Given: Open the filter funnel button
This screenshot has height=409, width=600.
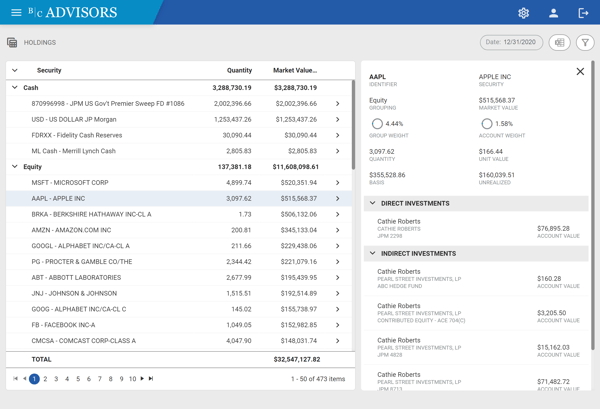Looking at the screenshot, I should coord(585,42).
